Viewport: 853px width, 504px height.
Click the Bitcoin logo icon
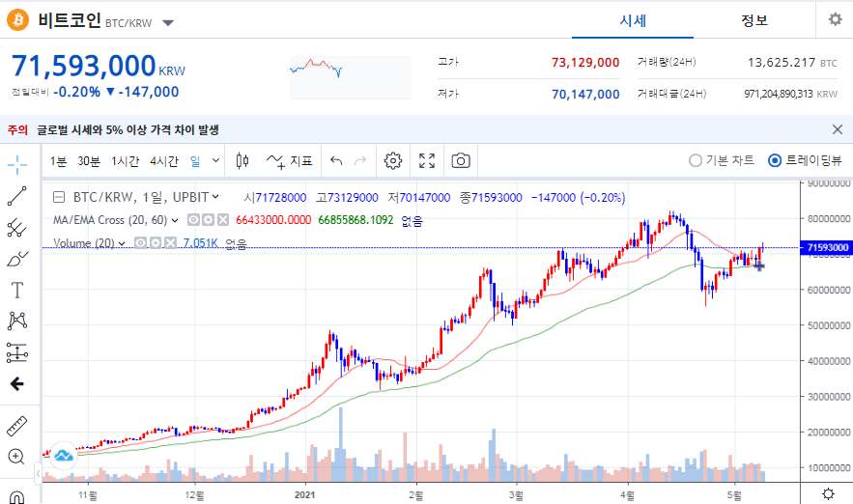tap(18, 20)
